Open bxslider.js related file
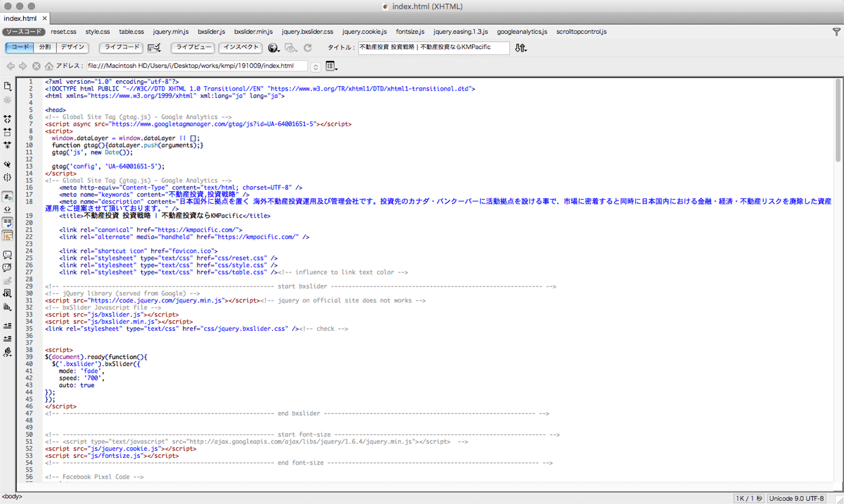Viewport: 844px width, 504px height. click(211, 32)
